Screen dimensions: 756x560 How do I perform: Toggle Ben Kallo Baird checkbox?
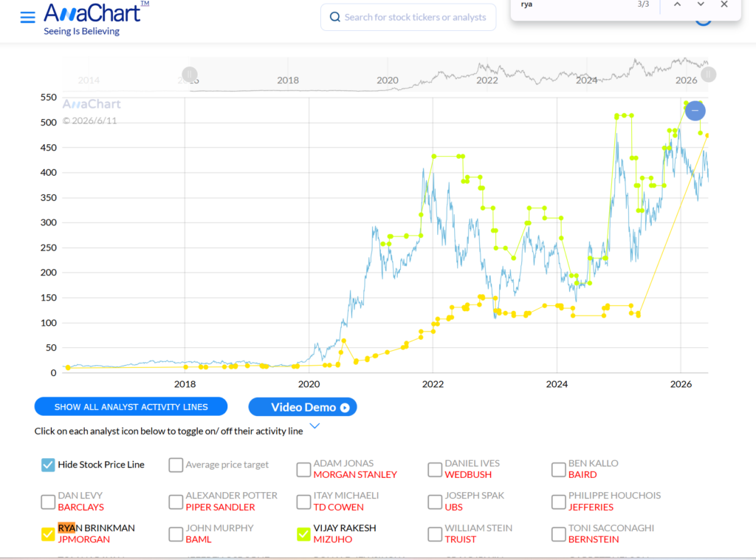pyautogui.click(x=558, y=469)
